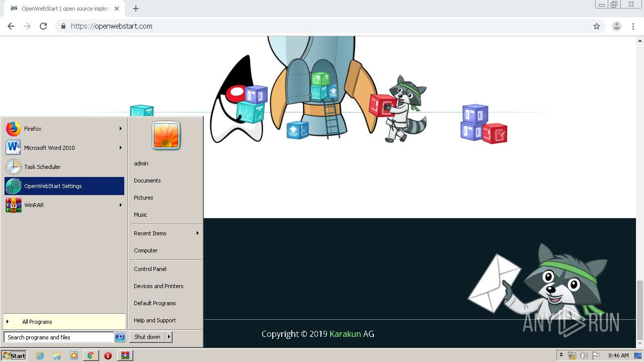Open the Action Center flag icon
The width and height of the screenshot is (644, 362).
[596, 355]
